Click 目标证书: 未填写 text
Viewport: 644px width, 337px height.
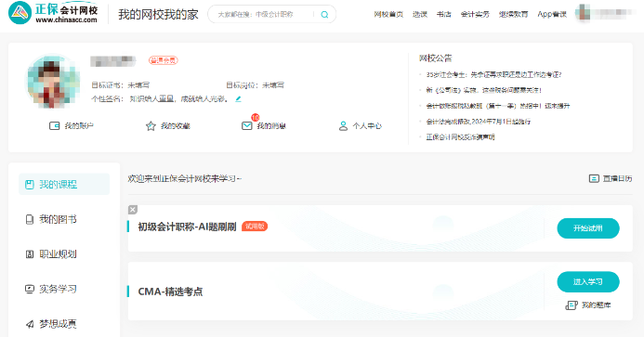(120, 85)
